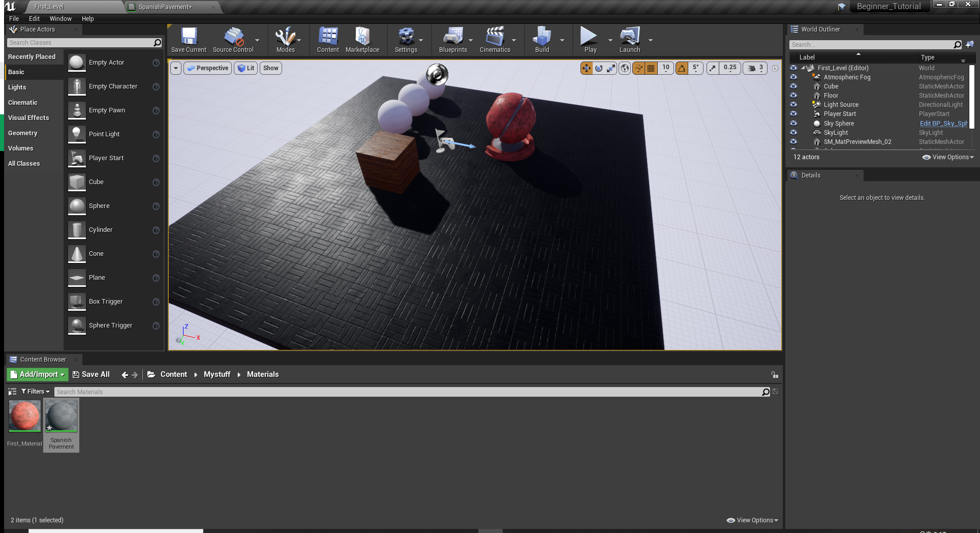Select the Spanish Pavement material thumbnail
Viewport: 980px width, 533px height.
61,417
